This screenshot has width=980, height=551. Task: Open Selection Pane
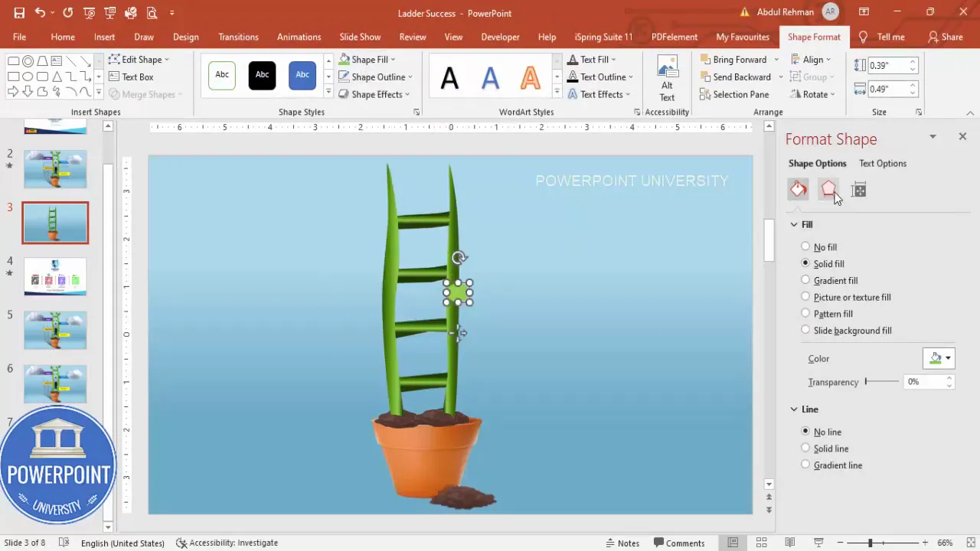point(734,94)
